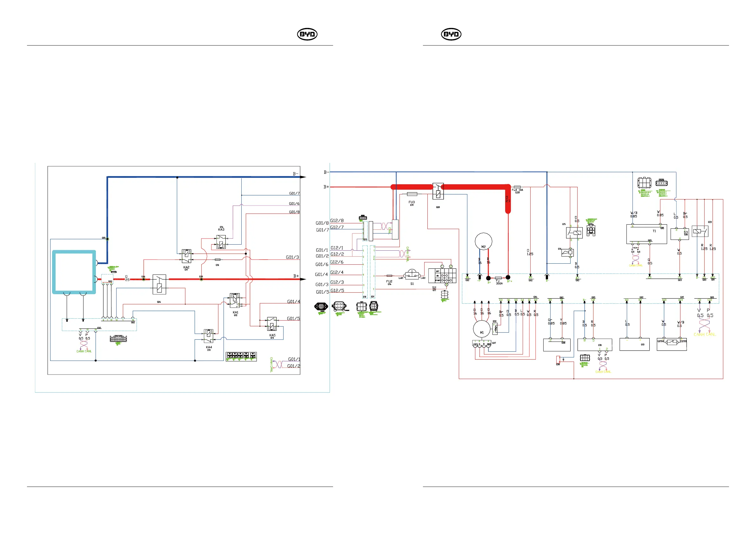Click the KA3 relay symbol
The width and height of the screenshot is (756, 535).
(221, 242)
